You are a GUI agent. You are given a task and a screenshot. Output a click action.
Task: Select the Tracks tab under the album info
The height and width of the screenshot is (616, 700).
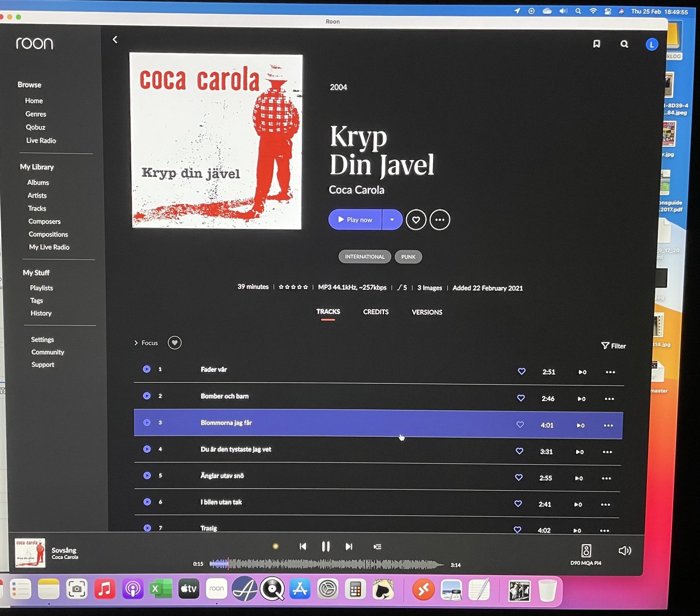(x=328, y=312)
